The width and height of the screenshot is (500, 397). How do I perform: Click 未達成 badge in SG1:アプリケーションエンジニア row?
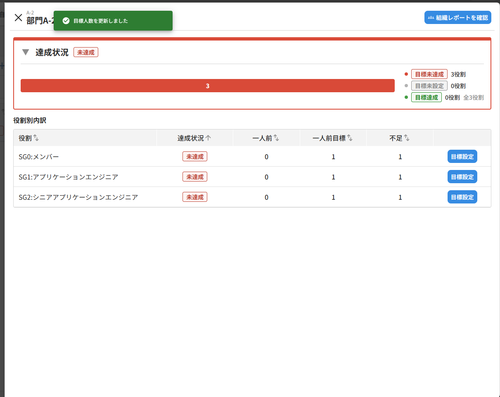pyautogui.click(x=195, y=177)
